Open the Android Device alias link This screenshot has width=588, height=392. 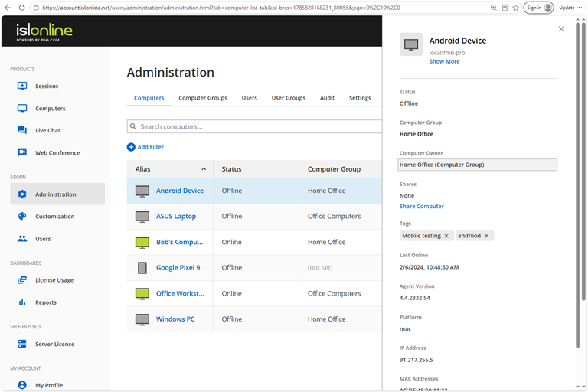point(180,191)
